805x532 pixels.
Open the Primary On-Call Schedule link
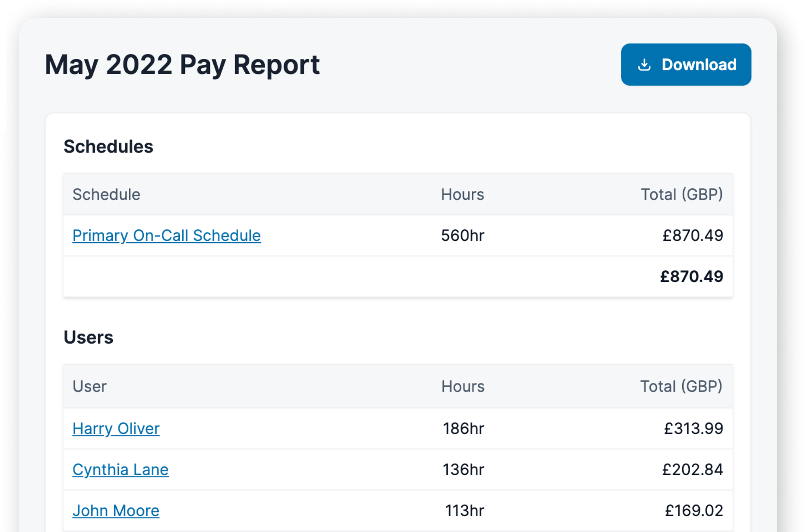tap(166, 235)
